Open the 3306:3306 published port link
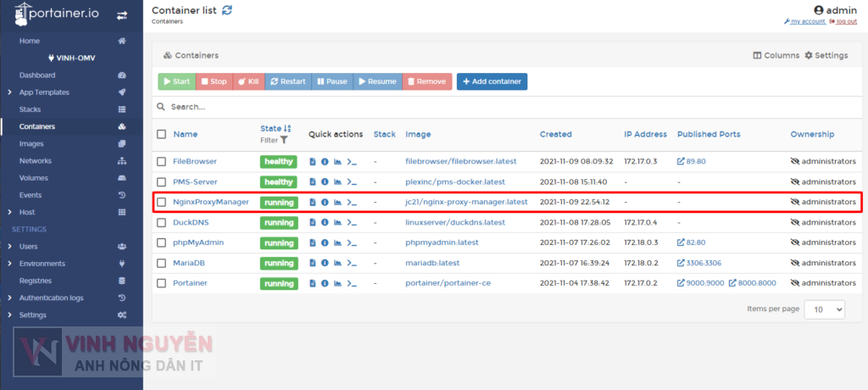Screen dimensions: 868x390 [x=699, y=263]
